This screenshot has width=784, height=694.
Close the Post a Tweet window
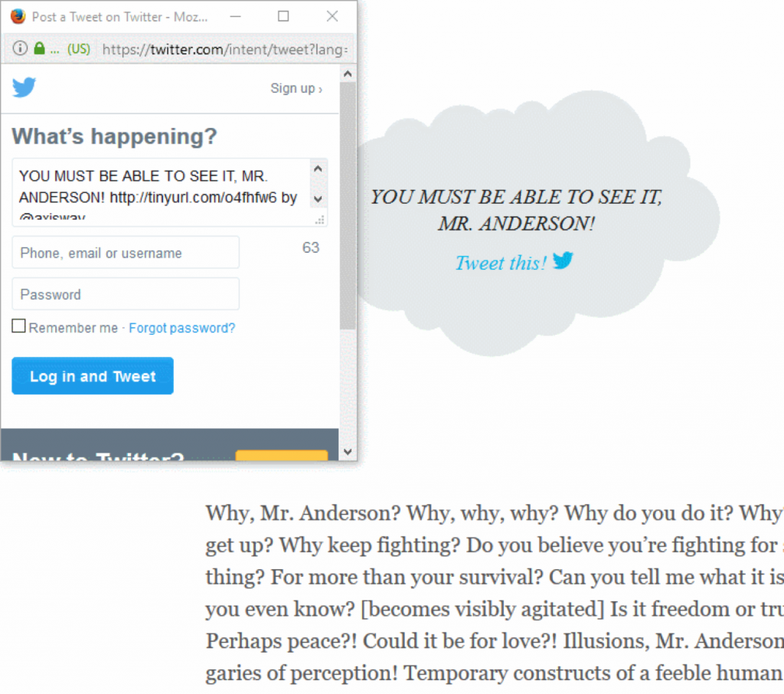point(332,17)
